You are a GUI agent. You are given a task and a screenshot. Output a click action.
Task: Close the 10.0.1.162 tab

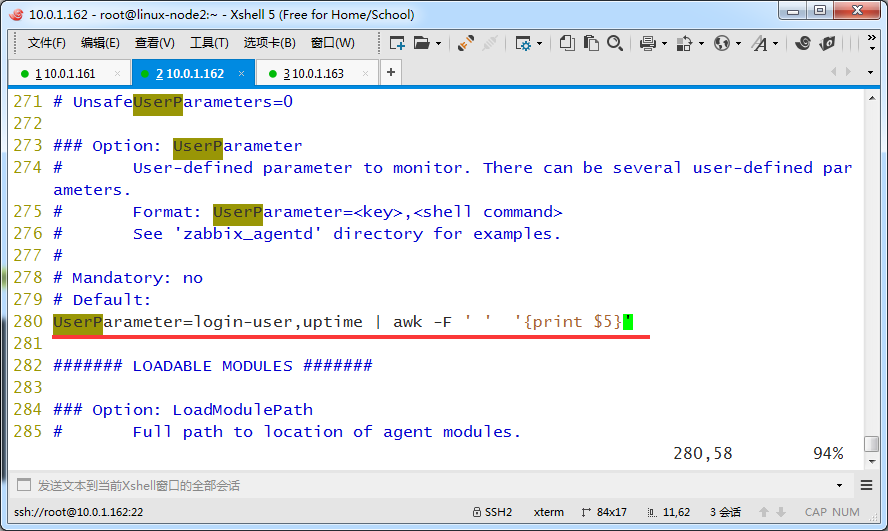tap(242, 74)
